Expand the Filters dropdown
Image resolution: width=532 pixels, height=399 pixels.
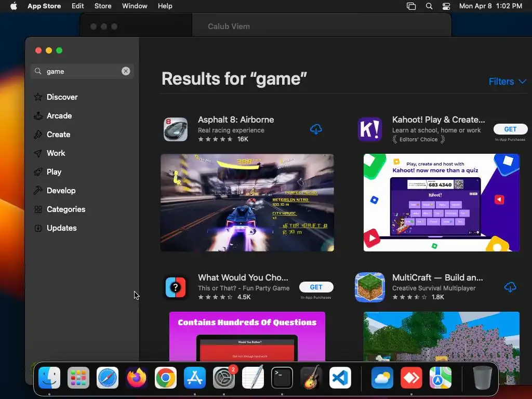click(507, 82)
